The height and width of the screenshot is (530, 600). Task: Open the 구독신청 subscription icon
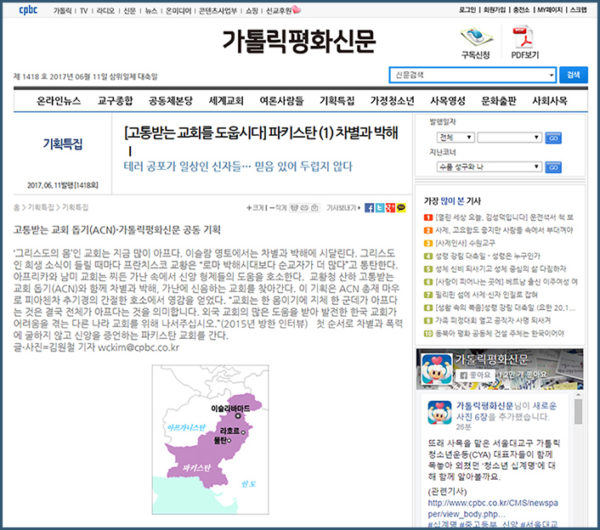(476, 43)
